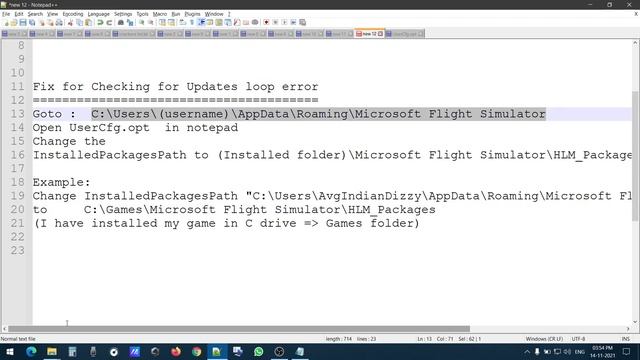Close the 'new 12' tab with its X

[380, 34]
